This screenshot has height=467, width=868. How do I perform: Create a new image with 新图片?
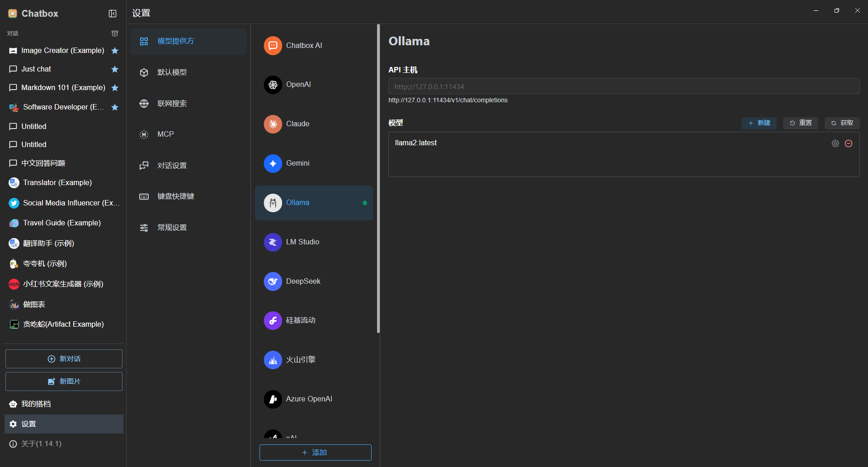pos(64,381)
